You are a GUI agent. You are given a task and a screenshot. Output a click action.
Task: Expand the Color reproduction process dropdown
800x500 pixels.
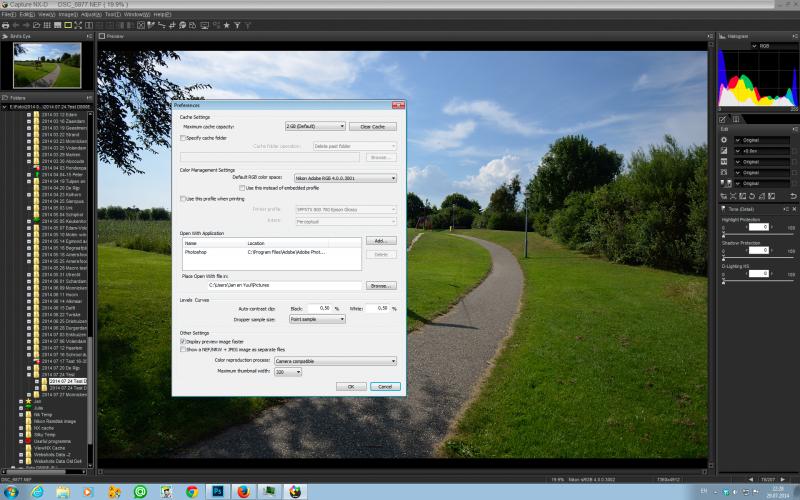point(335,361)
